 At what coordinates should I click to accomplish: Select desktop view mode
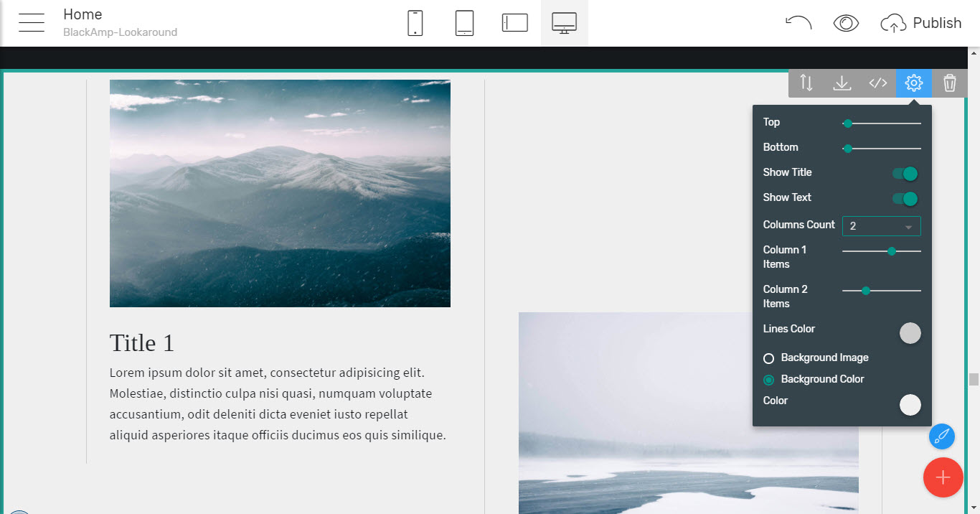(x=564, y=23)
